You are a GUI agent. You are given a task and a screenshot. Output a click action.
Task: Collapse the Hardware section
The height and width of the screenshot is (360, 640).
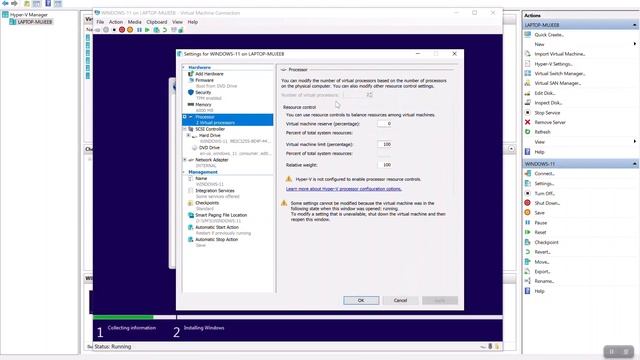click(x=184, y=67)
